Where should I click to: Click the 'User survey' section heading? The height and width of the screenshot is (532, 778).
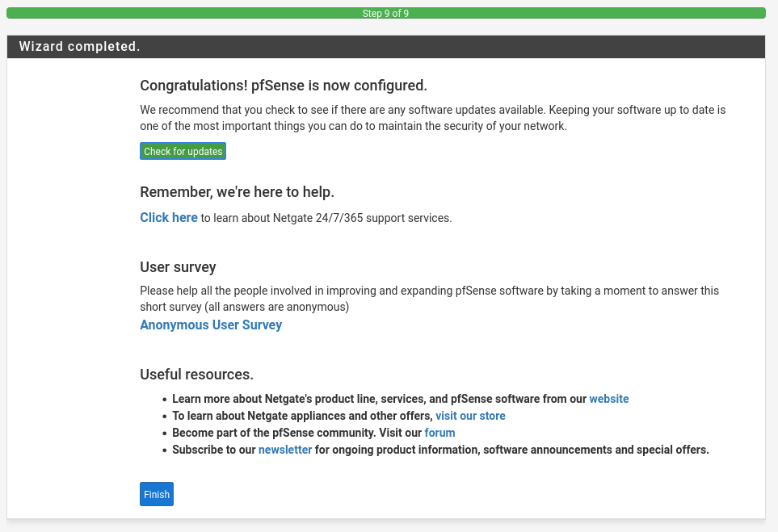[178, 267]
